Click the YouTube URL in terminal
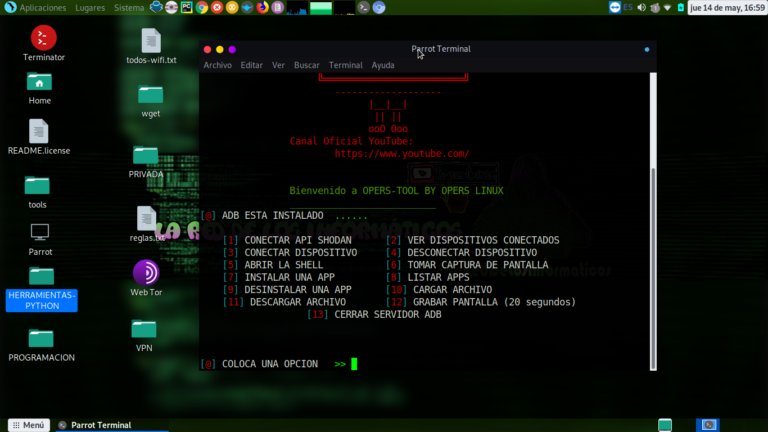 point(401,154)
